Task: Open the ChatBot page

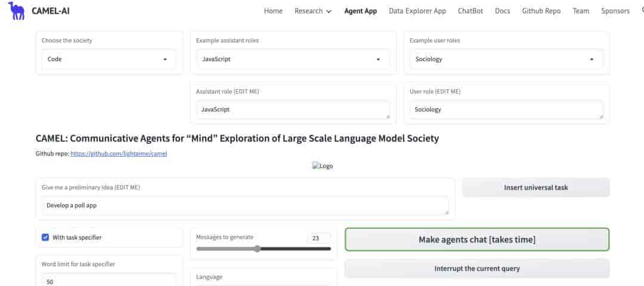Action: (x=470, y=11)
